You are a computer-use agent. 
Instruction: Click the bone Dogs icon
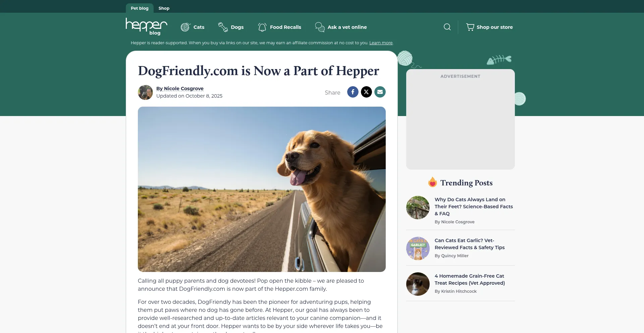coord(223,27)
